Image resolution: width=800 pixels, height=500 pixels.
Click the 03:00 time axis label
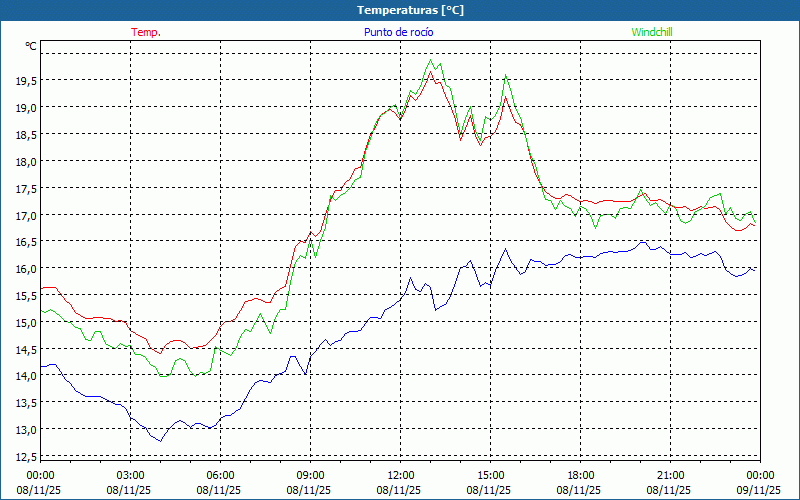tap(130, 475)
